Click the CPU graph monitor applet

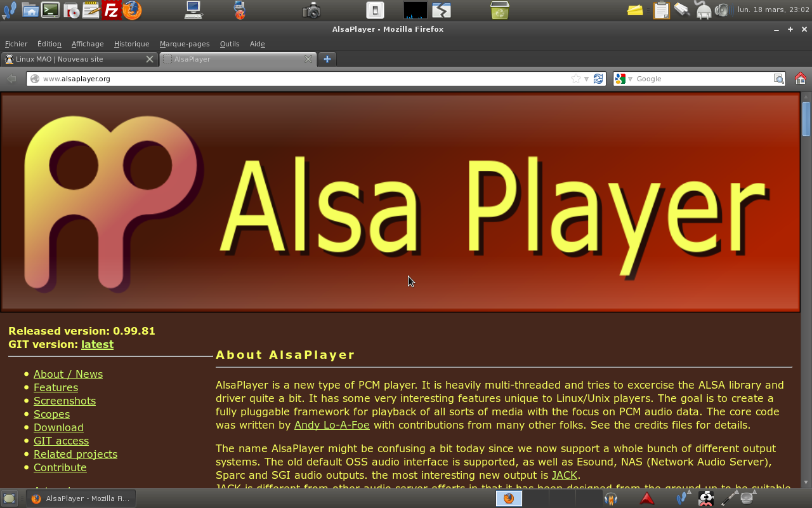tap(416, 10)
